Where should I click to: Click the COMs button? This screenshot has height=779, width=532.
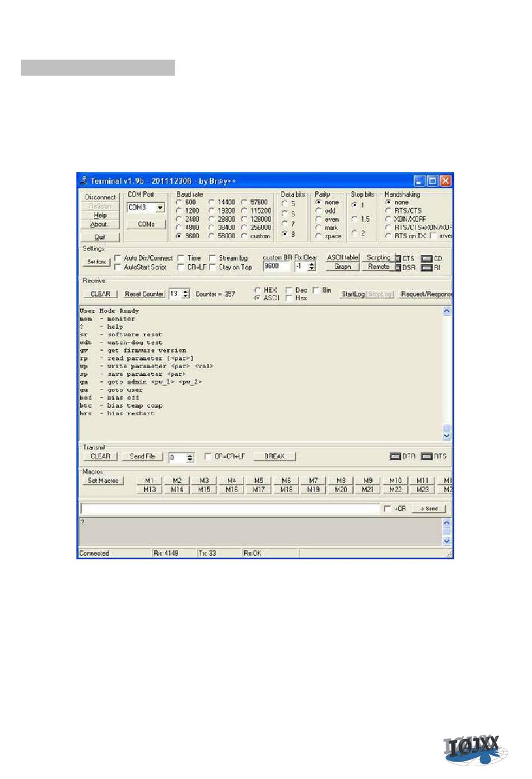pyautogui.click(x=146, y=224)
